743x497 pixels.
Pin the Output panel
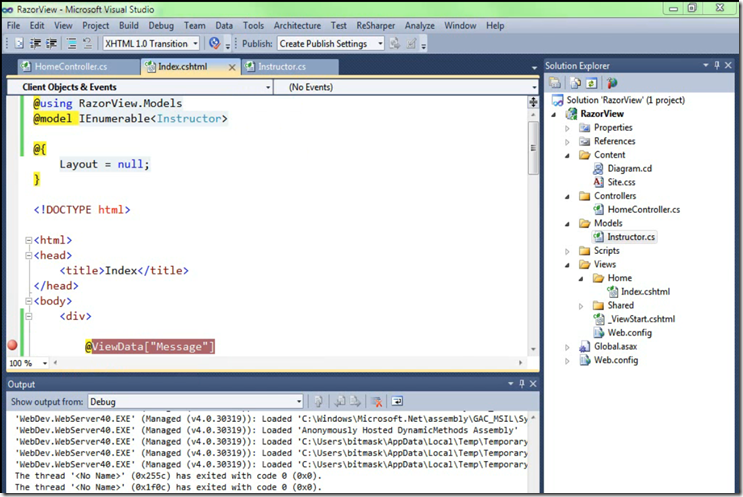[522, 384]
